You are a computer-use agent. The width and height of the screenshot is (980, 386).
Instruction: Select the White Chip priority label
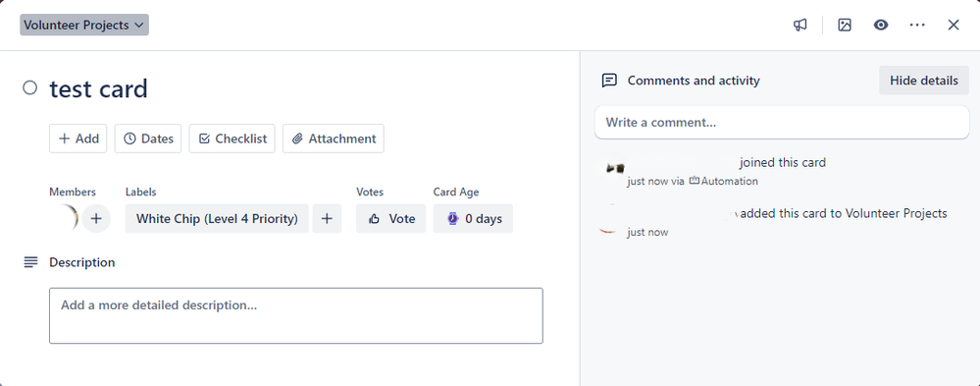(217, 218)
